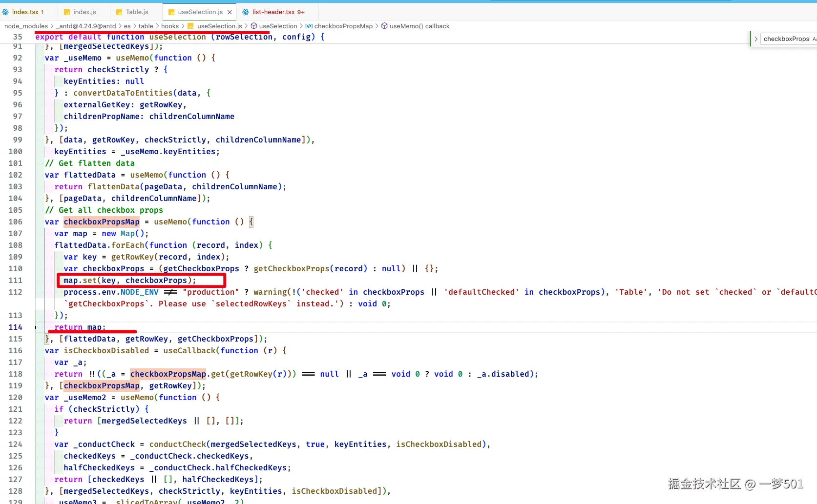The image size is (817, 504).
Task: Click 'var _a;' on line 117
Action: (x=71, y=363)
